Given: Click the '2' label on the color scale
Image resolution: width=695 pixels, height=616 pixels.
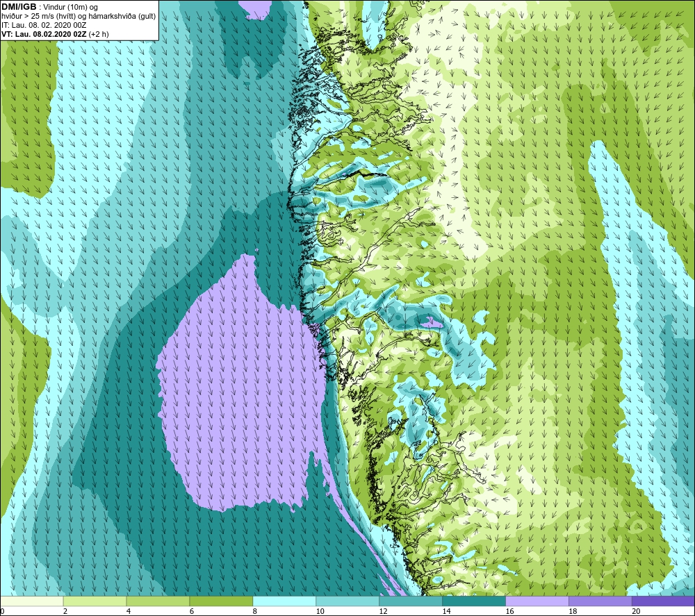Looking at the screenshot, I should coord(65,611).
